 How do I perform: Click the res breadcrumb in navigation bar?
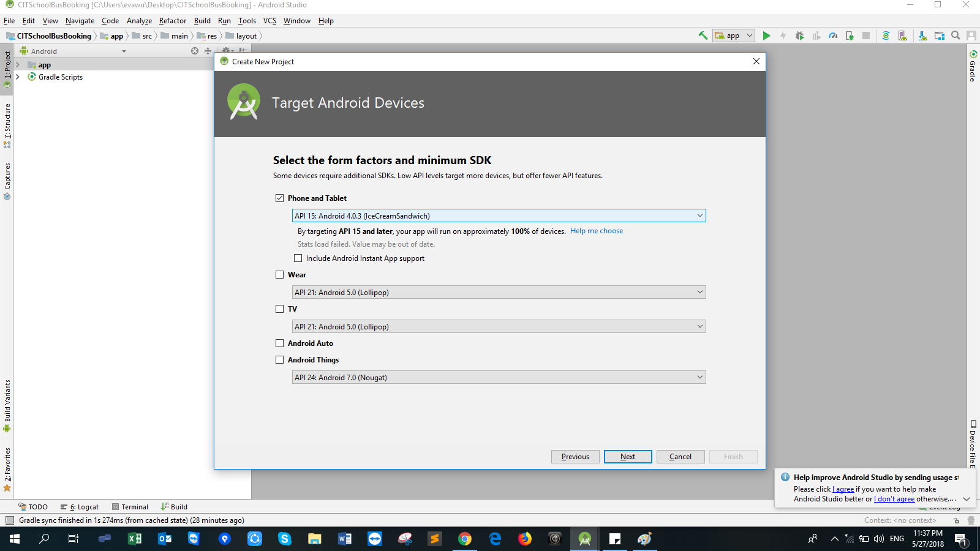tap(207, 36)
